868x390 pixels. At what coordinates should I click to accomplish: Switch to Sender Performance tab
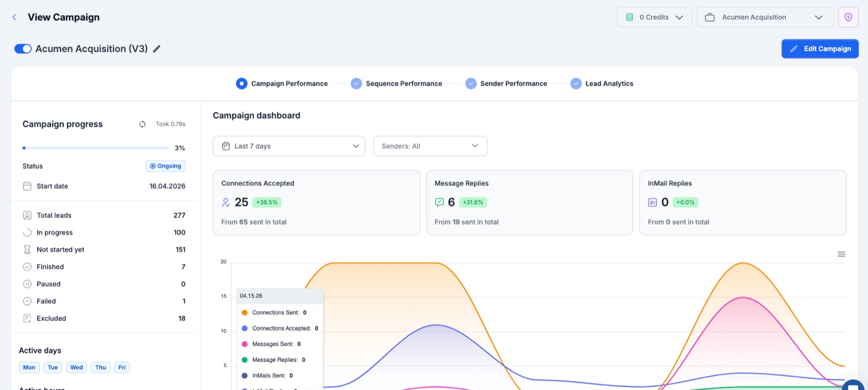pyautogui.click(x=506, y=84)
